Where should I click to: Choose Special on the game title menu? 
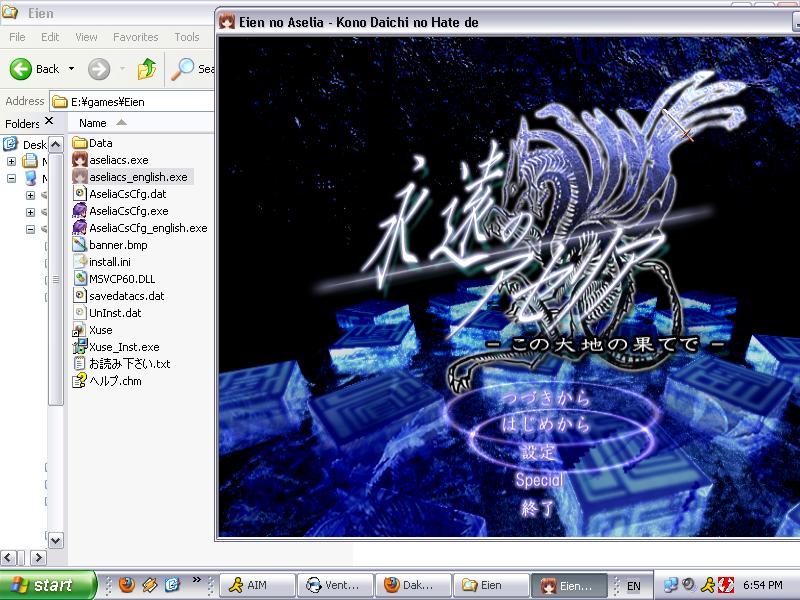click(539, 480)
